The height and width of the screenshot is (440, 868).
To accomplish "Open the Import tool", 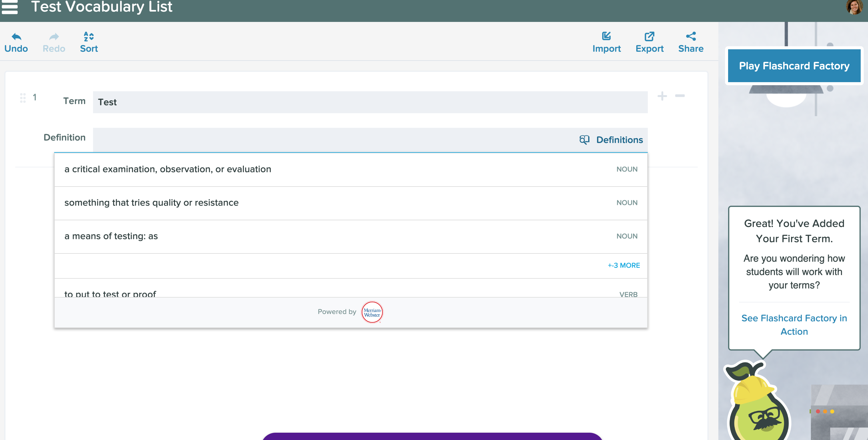I will tap(606, 42).
